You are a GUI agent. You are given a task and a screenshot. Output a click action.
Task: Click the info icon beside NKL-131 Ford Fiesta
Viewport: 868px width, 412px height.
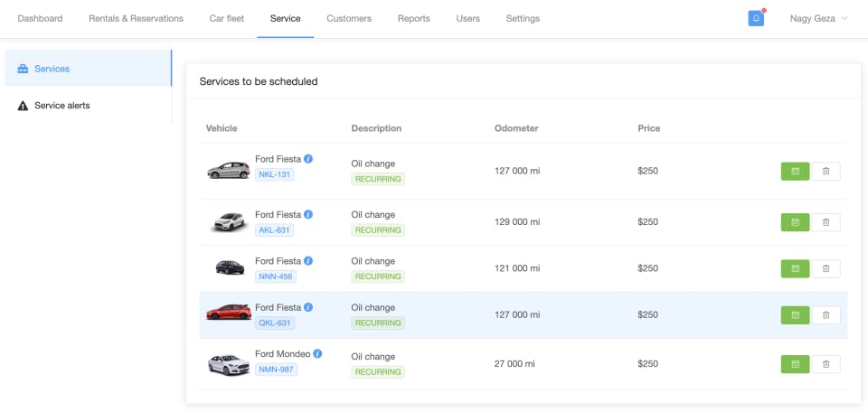[308, 159]
